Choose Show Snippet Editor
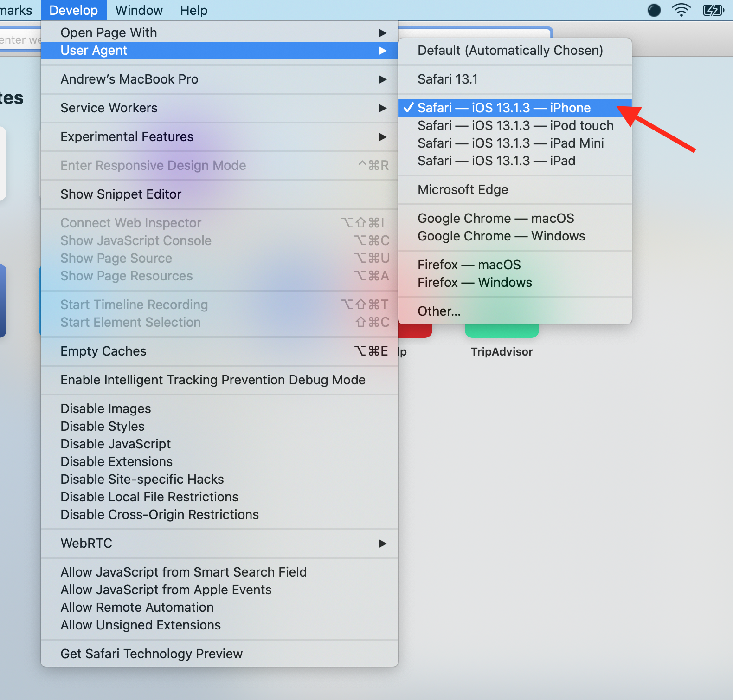Viewport: 733px width, 700px height. click(x=219, y=194)
